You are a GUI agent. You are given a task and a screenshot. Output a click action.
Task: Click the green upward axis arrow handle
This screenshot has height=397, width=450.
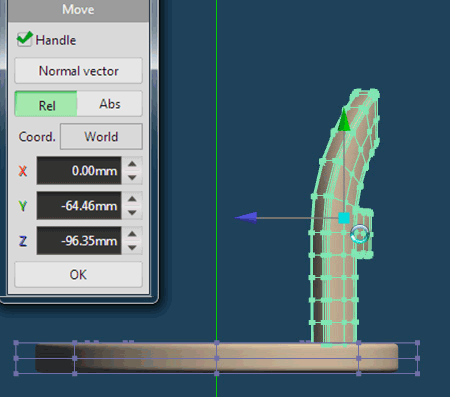[344, 120]
